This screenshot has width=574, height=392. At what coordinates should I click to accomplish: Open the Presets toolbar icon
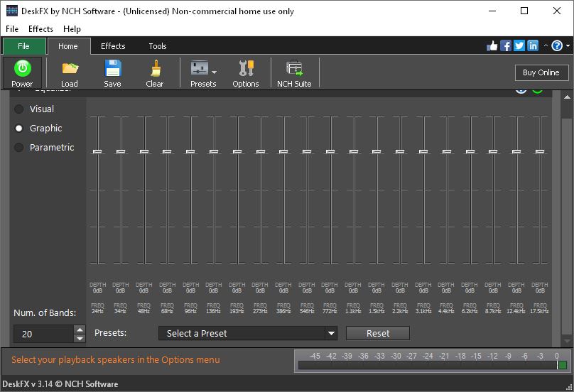pos(200,68)
